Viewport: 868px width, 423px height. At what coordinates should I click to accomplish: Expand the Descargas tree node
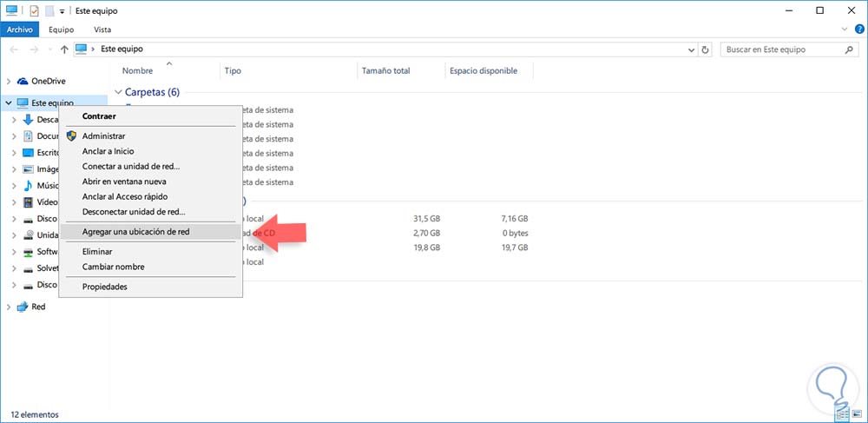(14, 120)
